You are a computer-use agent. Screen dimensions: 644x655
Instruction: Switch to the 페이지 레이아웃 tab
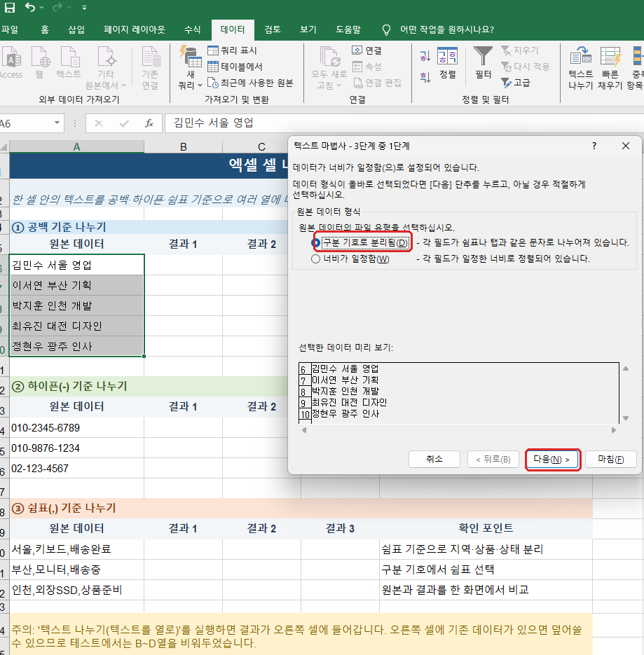(x=134, y=29)
